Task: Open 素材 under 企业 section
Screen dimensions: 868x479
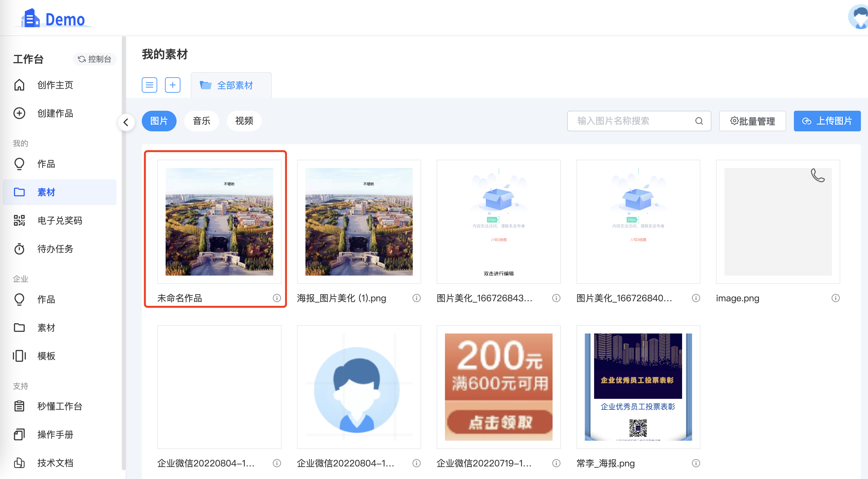Action: (x=46, y=327)
